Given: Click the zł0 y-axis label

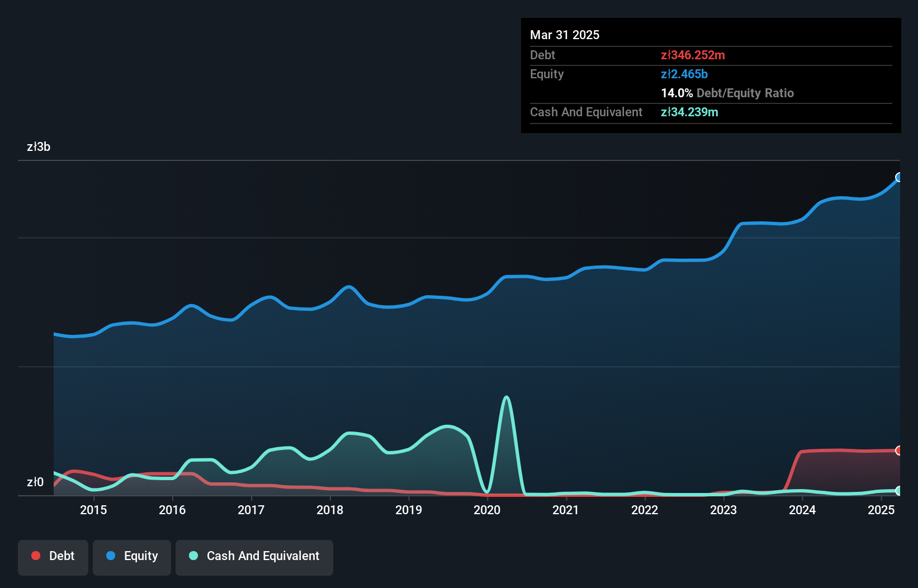Looking at the screenshot, I should (x=35, y=482).
